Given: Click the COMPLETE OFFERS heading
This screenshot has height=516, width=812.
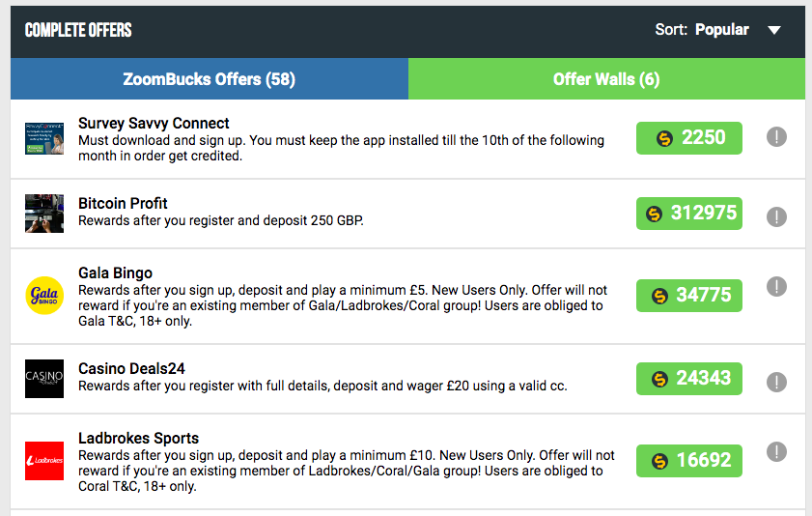Looking at the screenshot, I should pos(78,30).
